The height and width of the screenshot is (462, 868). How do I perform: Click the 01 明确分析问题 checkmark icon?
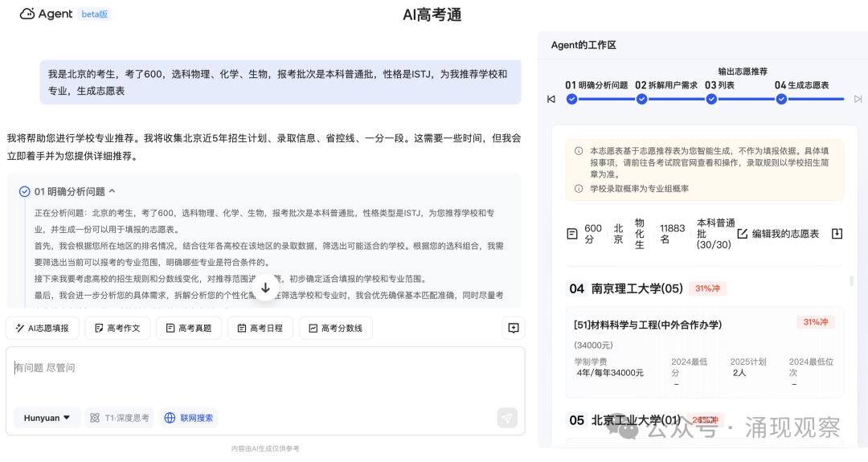[24, 191]
